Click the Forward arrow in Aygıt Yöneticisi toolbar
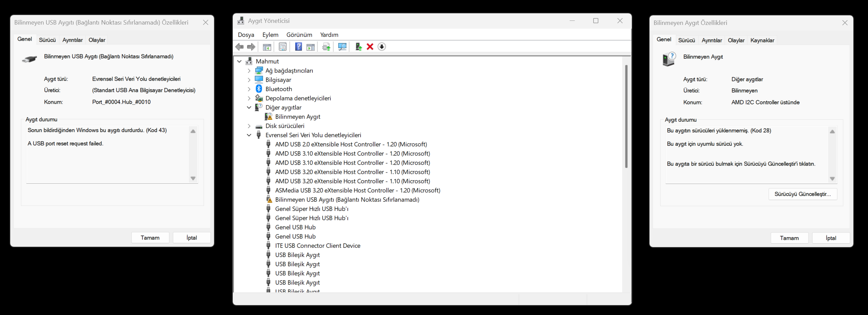868x315 pixels. (x=251, y=47)
